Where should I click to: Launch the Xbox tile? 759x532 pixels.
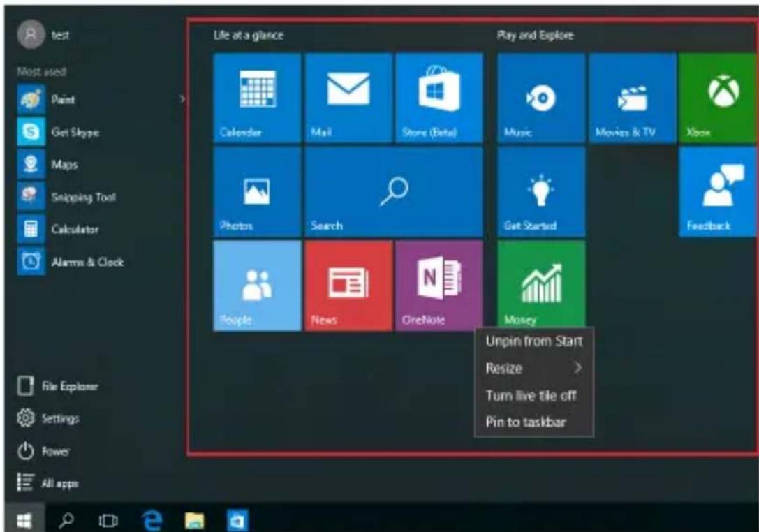tap(719, 98)
